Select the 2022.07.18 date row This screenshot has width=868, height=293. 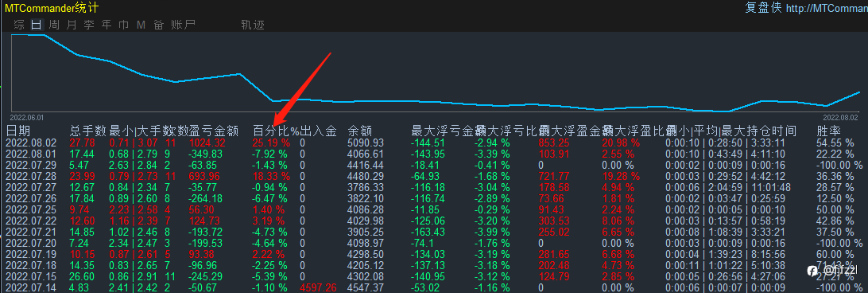(x=434, y=265)
